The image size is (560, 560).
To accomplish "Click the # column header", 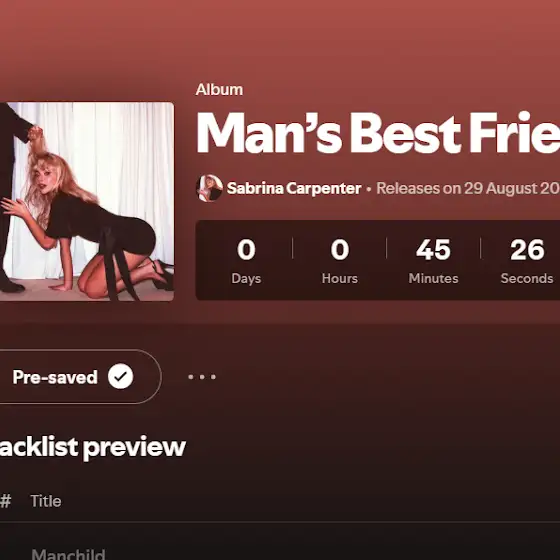I will coord(6,501).
